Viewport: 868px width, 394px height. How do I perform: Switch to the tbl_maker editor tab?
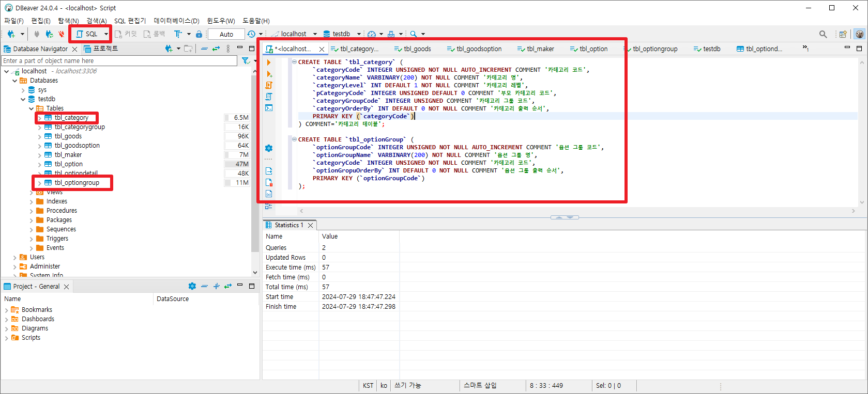point(536,49)
